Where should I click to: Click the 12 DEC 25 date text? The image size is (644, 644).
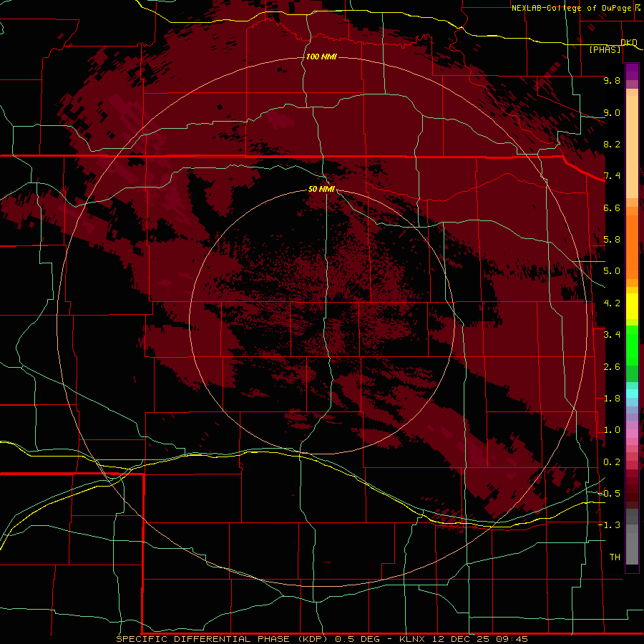point(462,639)
